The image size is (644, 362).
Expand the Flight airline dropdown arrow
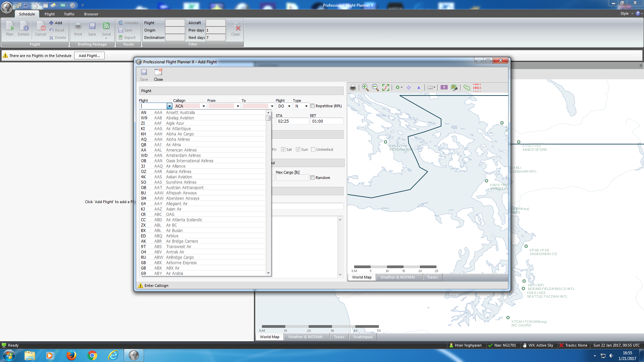tap(169, 106)
